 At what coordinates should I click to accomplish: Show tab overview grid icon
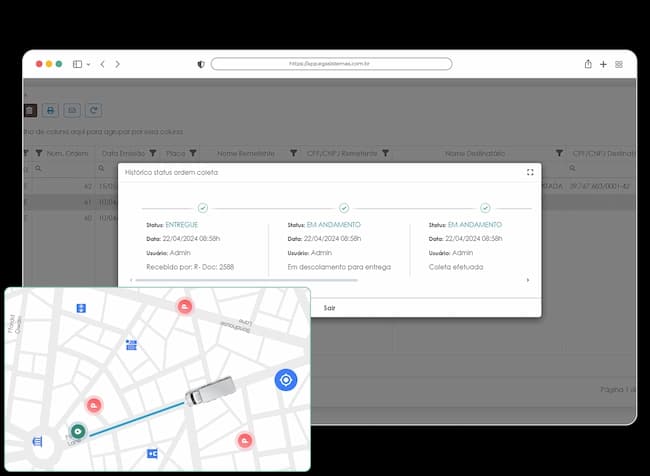pyautogui.click(x=619, y=64)
